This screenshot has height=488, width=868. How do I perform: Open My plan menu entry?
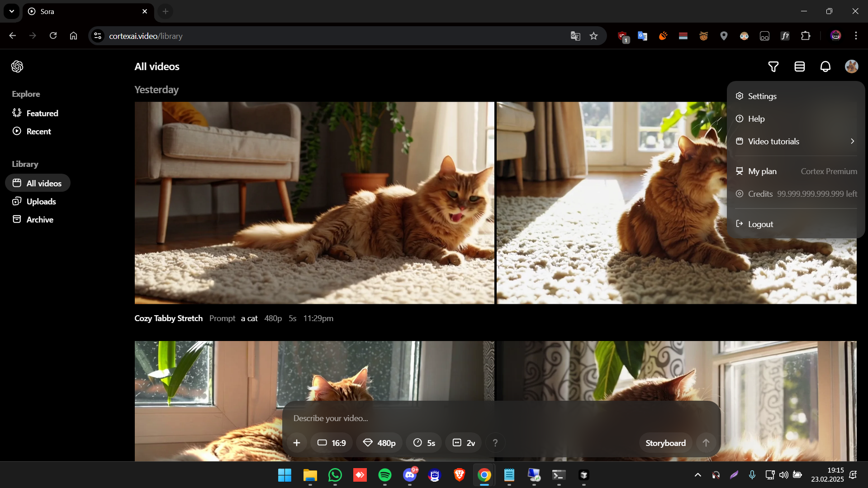coord(796,171)
